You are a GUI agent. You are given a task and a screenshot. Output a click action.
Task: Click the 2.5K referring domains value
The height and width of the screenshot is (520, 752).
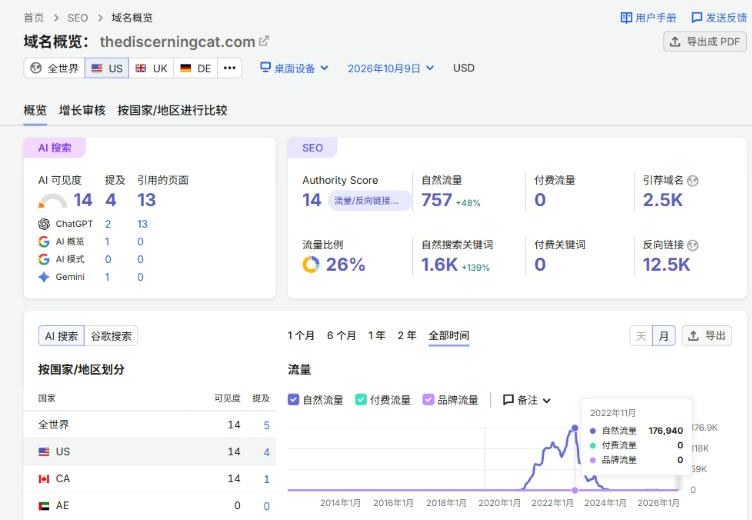tap(663, 200)
